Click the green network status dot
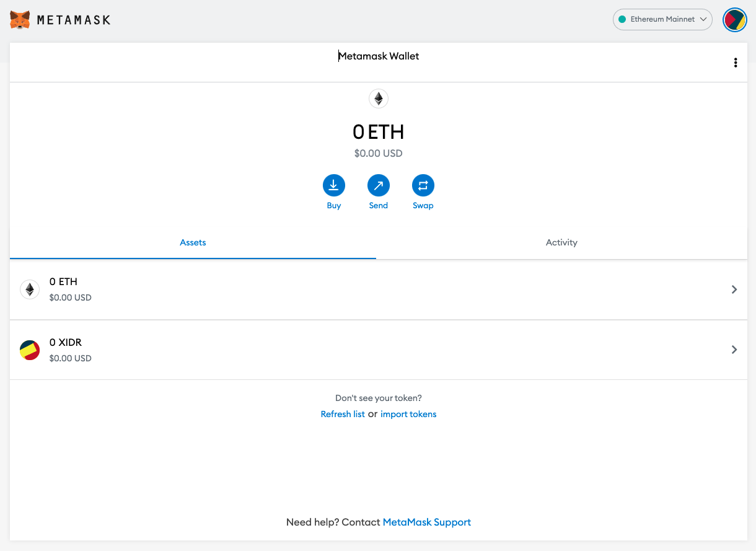The image size is (756, 551). coord(622,19)
